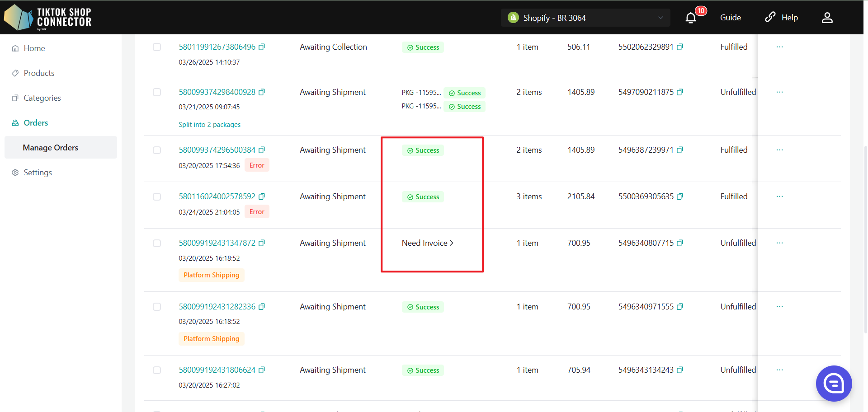Open the user account profile icon
The height and width of the screenshot is (412, 868).
tap(827, 18)
